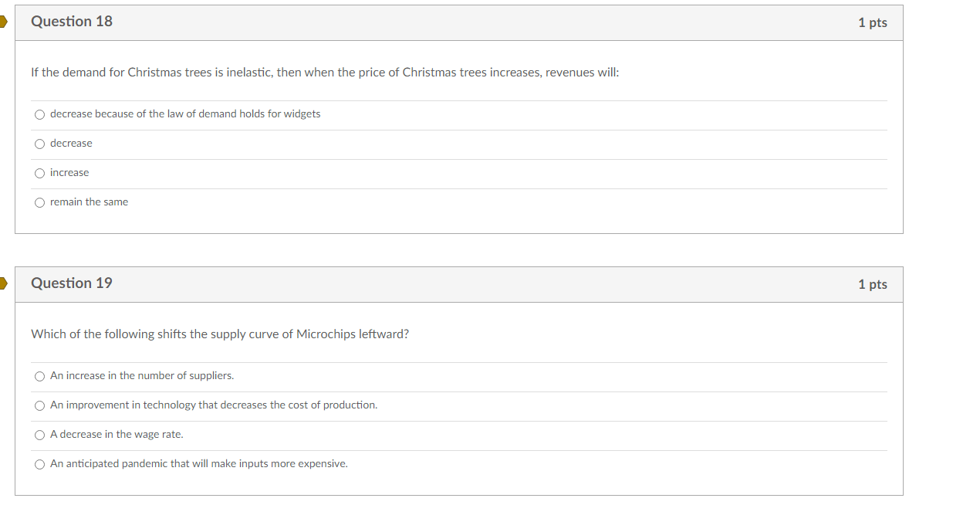Select "A decrease in the wage rate"
Image resolution: width=980 pixels, height=505 pixels.
[39, 435]
